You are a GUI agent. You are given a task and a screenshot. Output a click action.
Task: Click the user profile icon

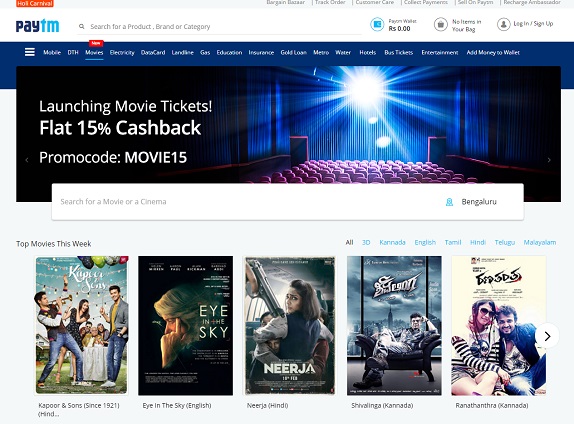[x=504, y=24]
